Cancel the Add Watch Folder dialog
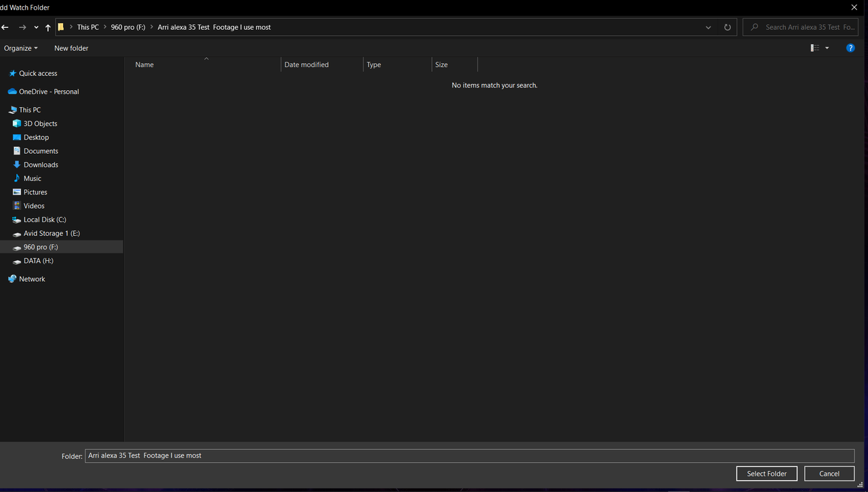Viewport: 868px width, 492px height. [829, 474]
